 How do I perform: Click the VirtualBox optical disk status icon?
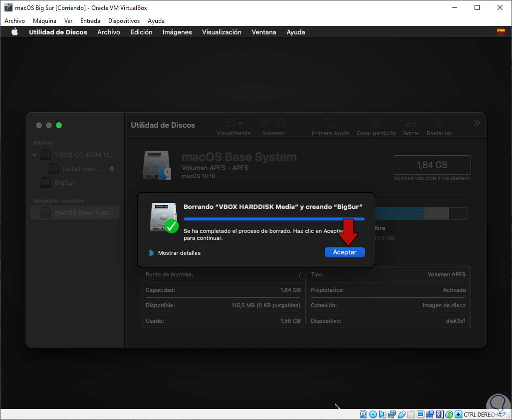[x=373, y=415]
